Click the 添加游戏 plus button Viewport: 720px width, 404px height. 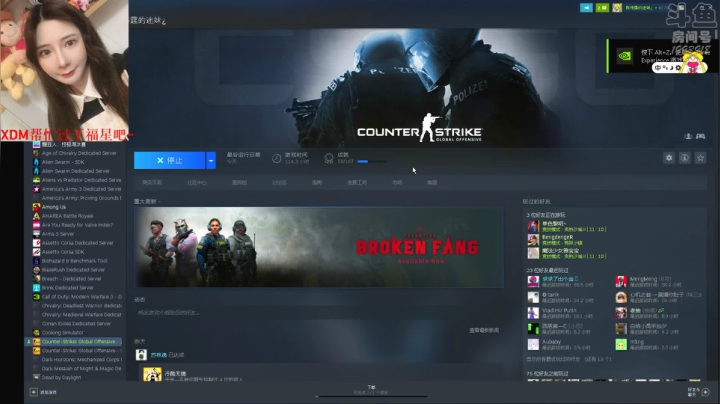(x=34, y=392)
